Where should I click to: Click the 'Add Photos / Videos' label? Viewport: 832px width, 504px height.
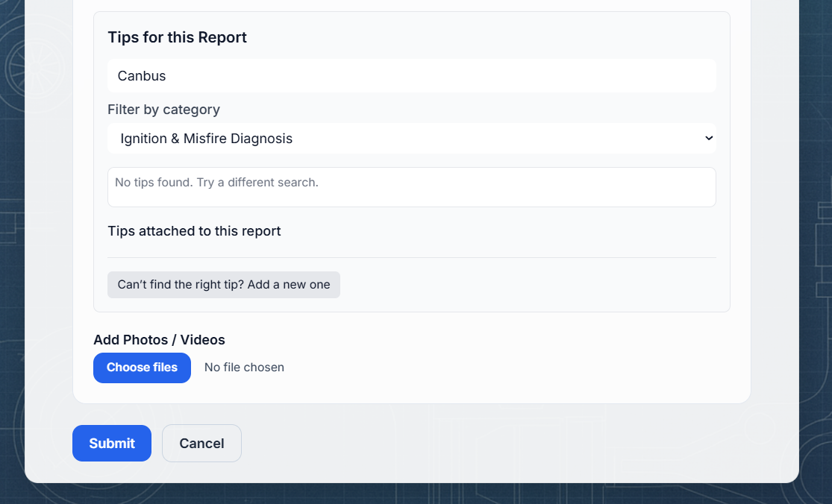[159, 340]
